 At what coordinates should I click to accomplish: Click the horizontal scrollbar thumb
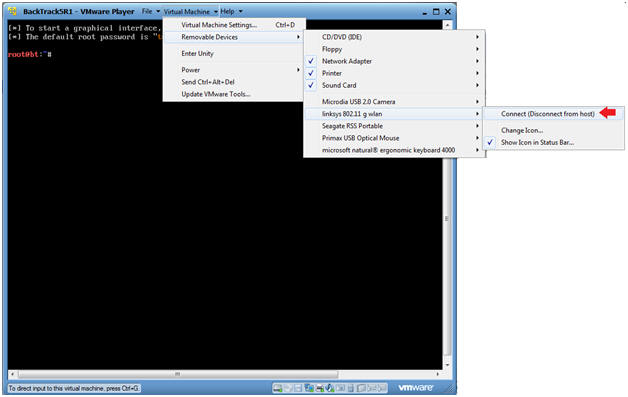[x=178, y=374]
